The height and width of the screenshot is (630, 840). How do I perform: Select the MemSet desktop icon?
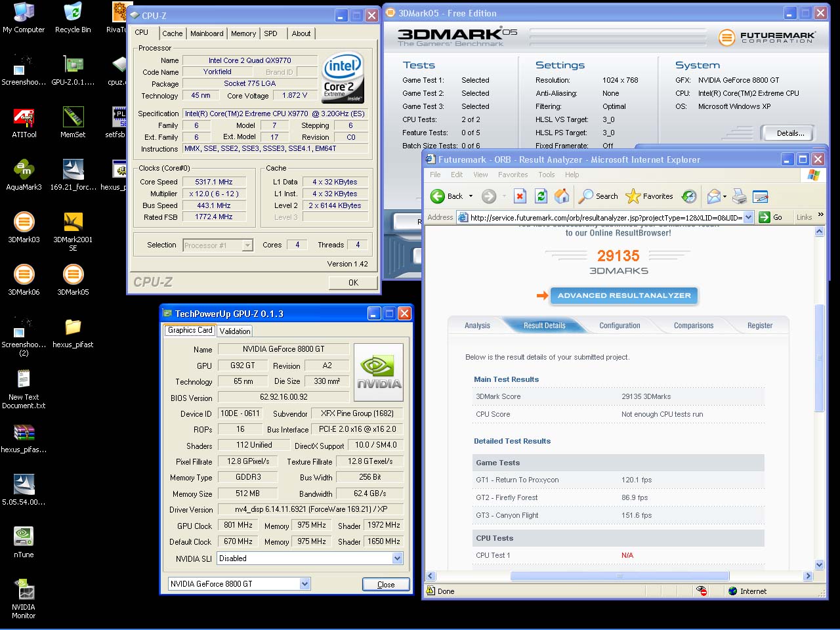click(73, 123)
